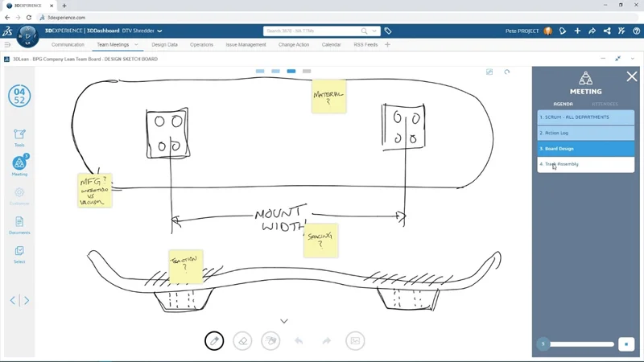Screen dimensions: 644x362
Task: Click the tag icon beside search
Action: coord(388,31)
